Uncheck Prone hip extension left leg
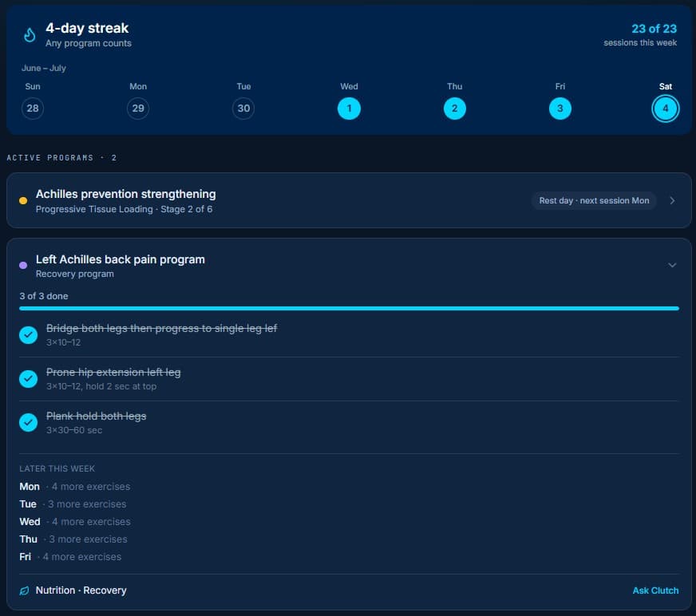This screenshot has height=616, width=696. [29, 379]
